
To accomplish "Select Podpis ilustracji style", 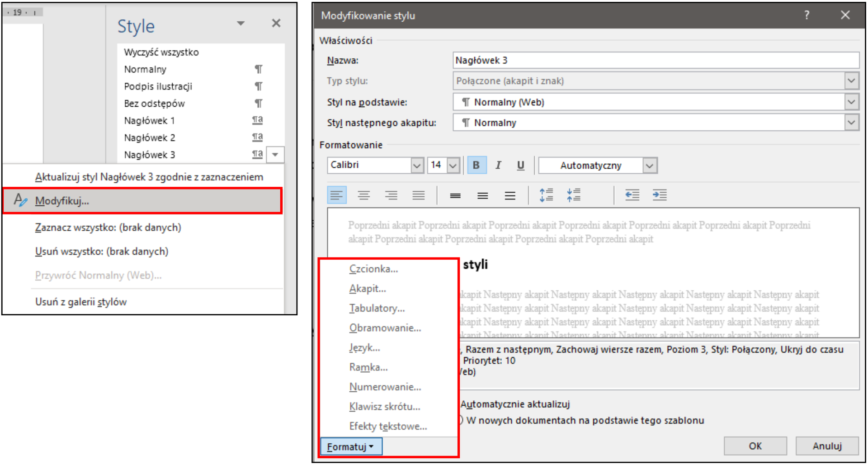I will click(158, 86).
